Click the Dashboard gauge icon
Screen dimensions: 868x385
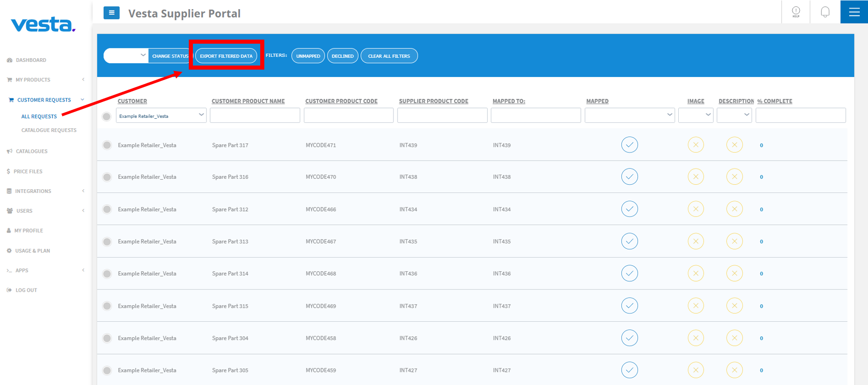[x=10, y=60]
